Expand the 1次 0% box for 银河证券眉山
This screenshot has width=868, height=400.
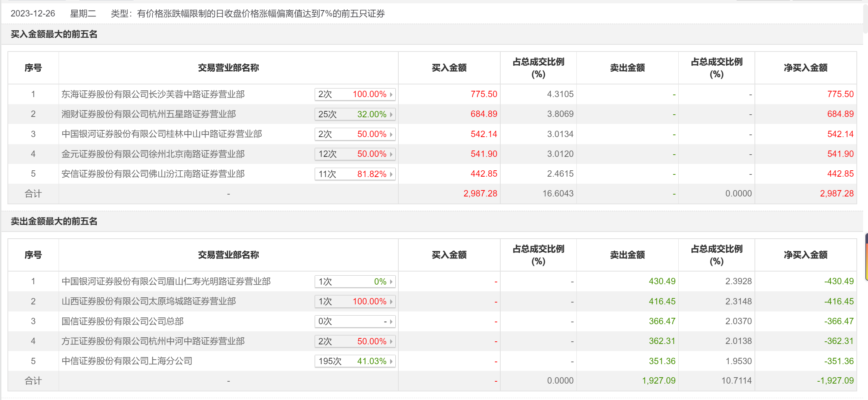[x=355, y=281]
